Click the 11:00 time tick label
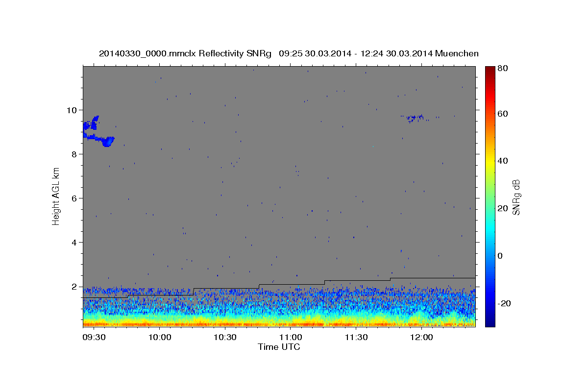Viewport: 588px width, 392px height. click(291, 338)
